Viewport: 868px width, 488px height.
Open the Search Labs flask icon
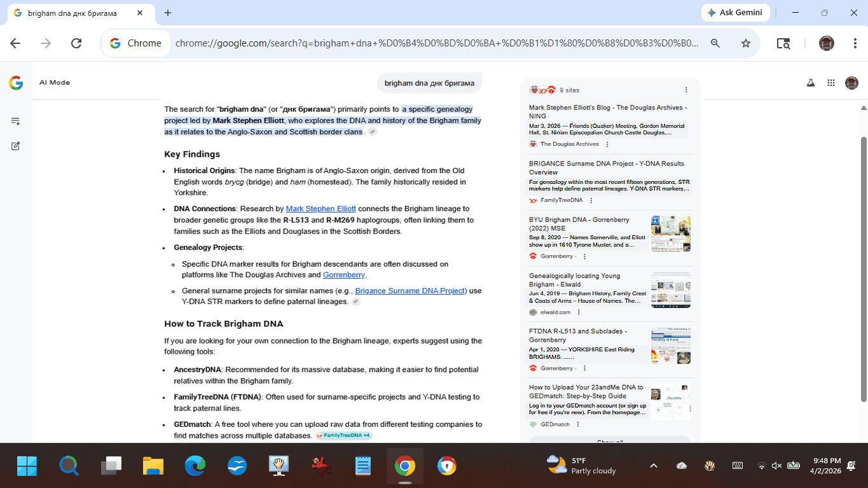[x=810, y=83]
